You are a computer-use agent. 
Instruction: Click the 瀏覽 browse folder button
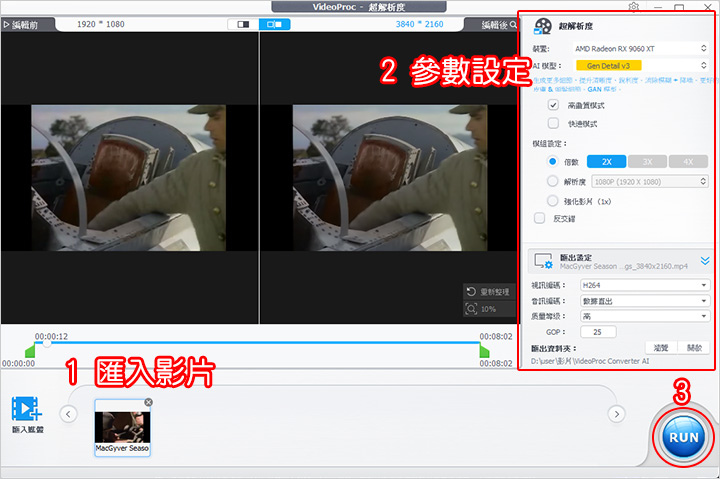pyautogui.click(x=661, y=348)
